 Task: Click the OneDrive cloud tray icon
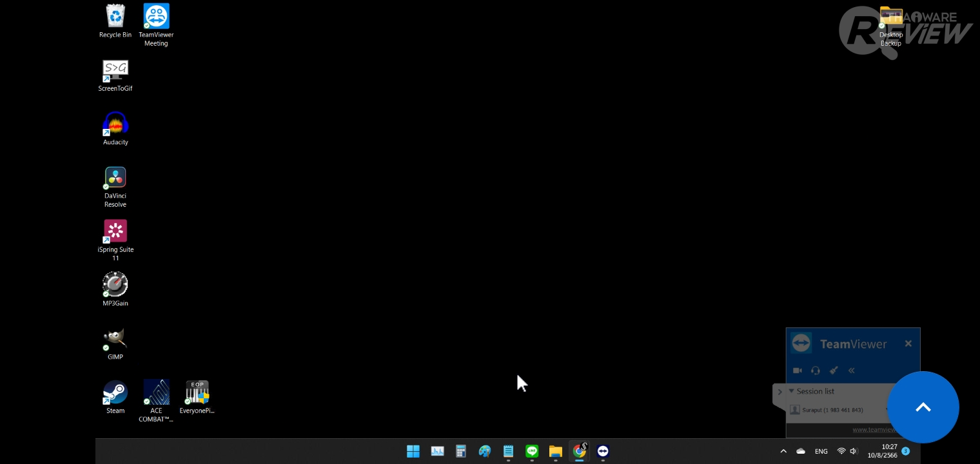(x=801, y=451)
